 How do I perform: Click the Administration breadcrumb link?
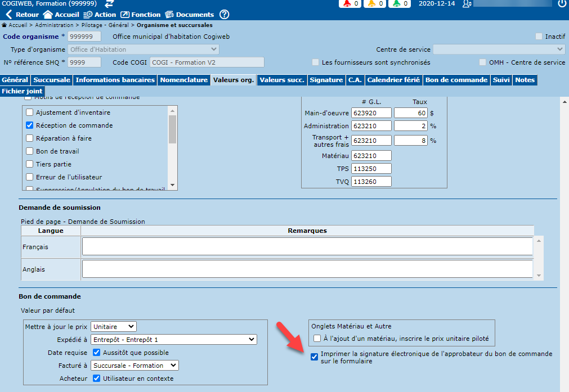(x=54, y=25)
